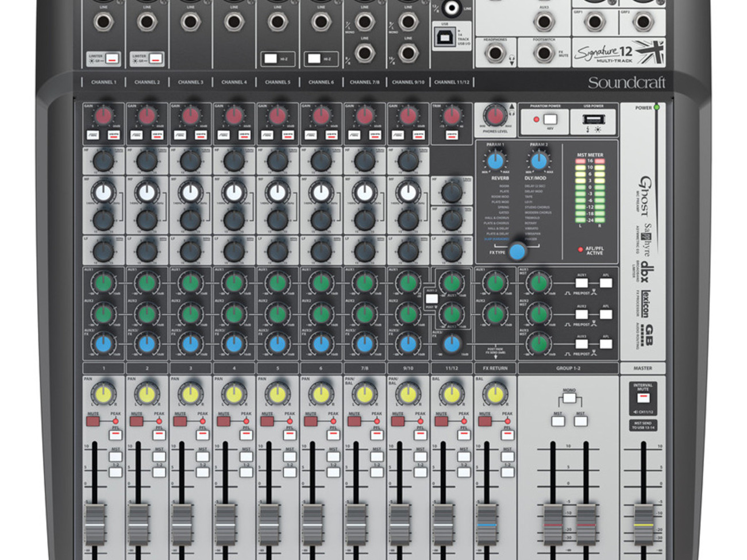Viewport: 747px width, 560px height.
Task: Click the Soundcraft brand logo
Action: pos(626,82)
